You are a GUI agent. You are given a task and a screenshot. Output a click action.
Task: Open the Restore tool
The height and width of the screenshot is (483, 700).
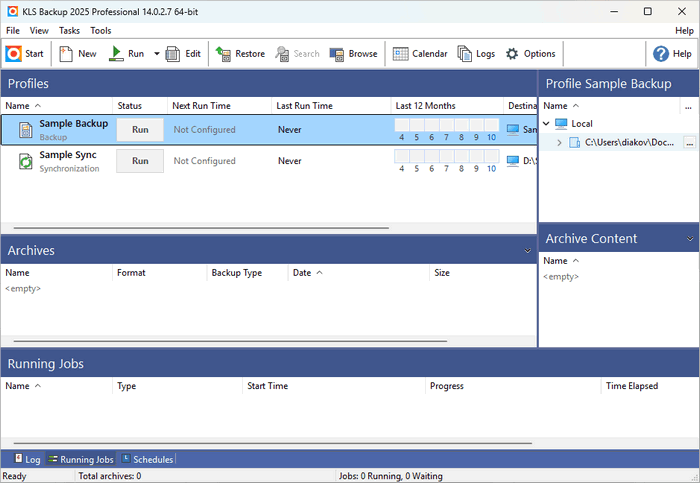240,54
